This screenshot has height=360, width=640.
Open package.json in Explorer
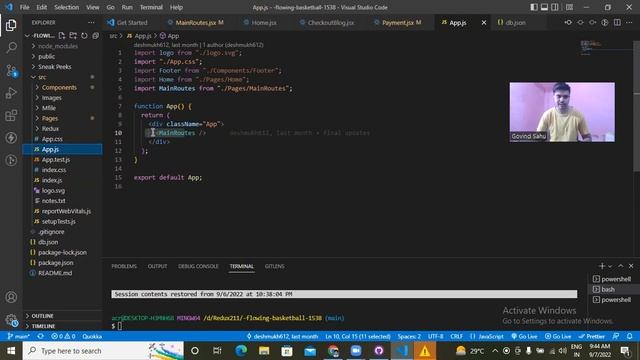tap(56, 262)
